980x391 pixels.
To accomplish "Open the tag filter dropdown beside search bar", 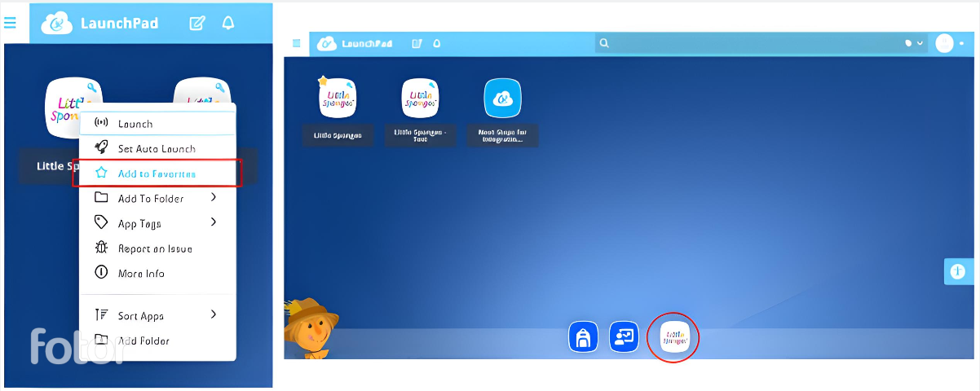I will coord(913,43).
